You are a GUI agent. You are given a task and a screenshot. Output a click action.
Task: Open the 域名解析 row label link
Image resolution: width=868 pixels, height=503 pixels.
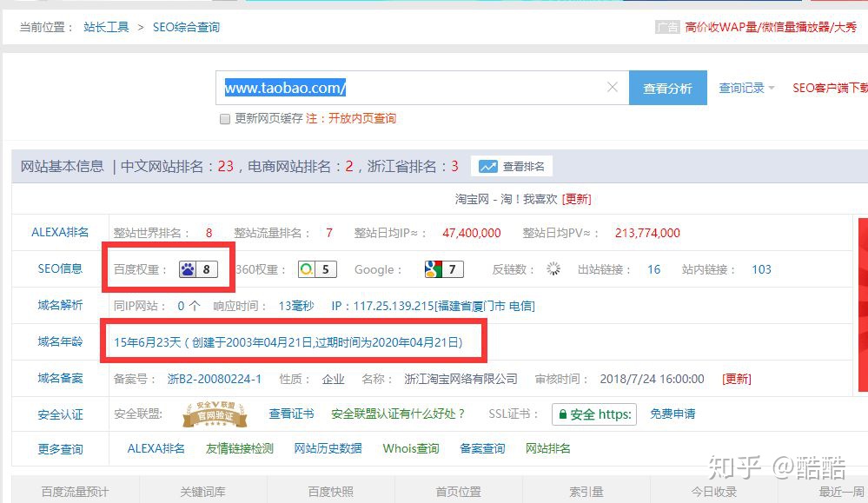(60, 306)
